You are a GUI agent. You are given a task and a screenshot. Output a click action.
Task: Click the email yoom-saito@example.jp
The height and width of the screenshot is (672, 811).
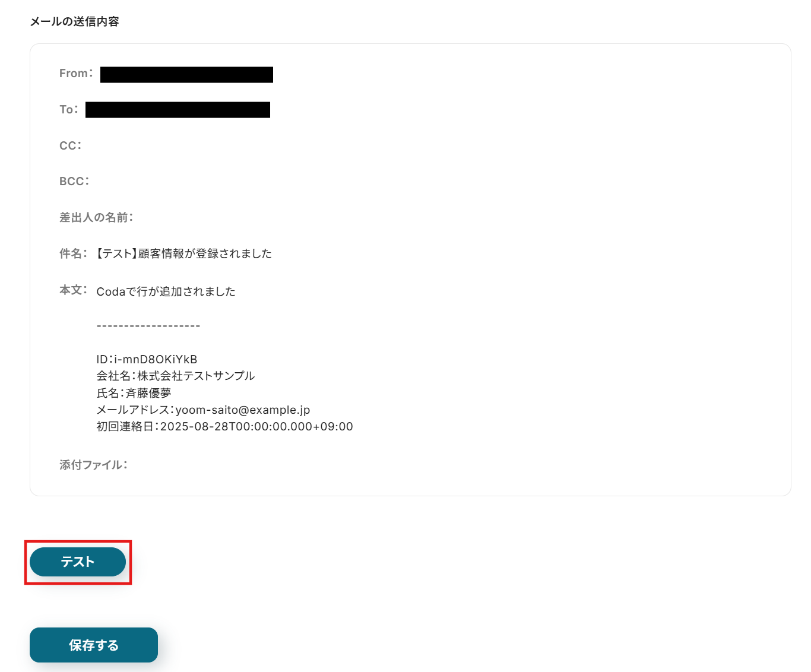(243, 410)
